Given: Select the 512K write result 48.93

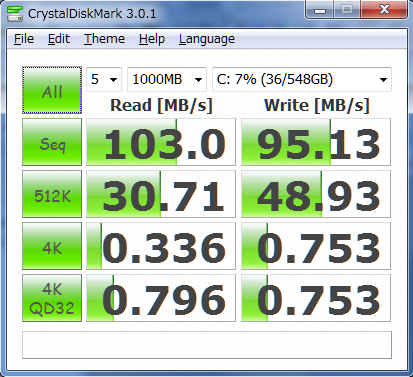Looking at the screenshot, I should 316,194.
